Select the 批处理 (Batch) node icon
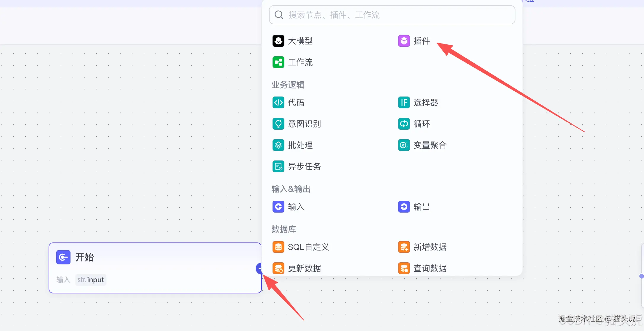644x331 pixels. [x=278, y=145]
